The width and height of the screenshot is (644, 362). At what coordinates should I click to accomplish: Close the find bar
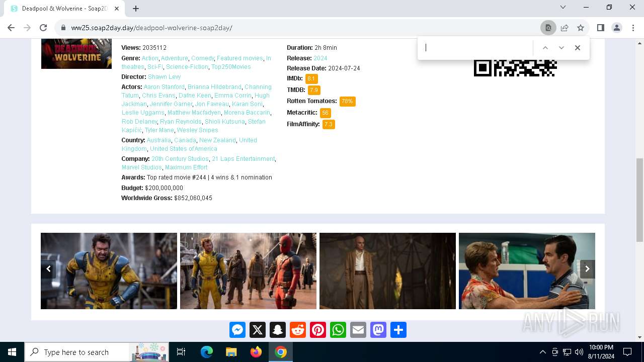(x=578, y=48)
